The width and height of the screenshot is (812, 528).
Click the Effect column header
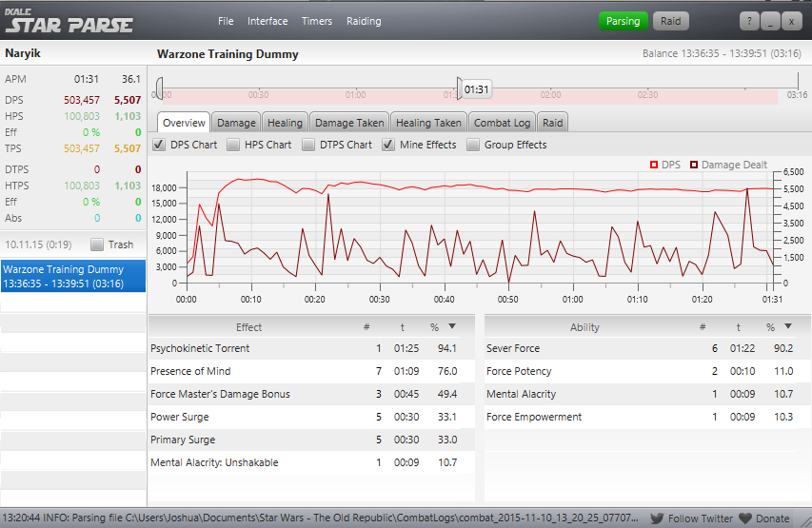coord(248,327)
